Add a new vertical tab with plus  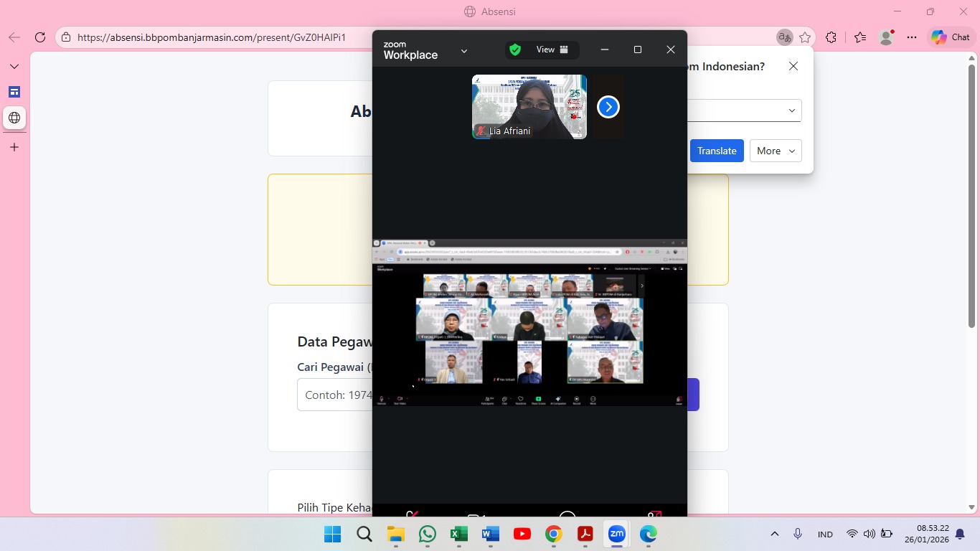click(14, 147)
